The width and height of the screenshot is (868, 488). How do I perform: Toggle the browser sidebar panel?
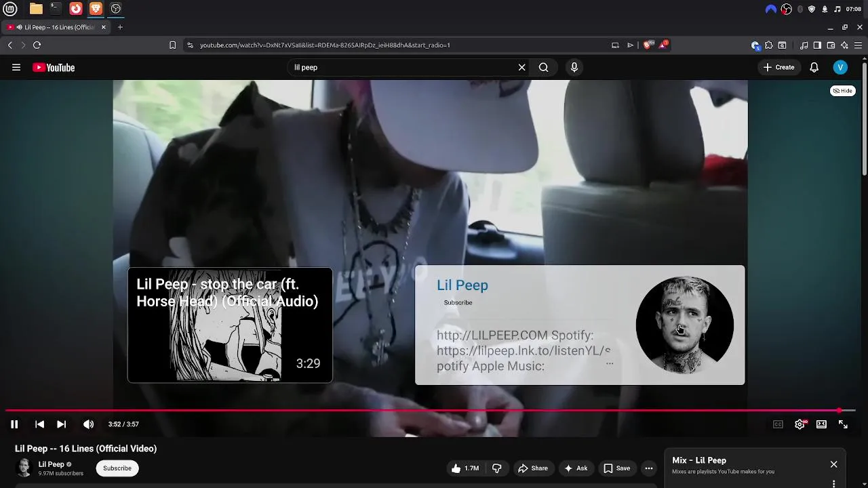click(817, 45)
